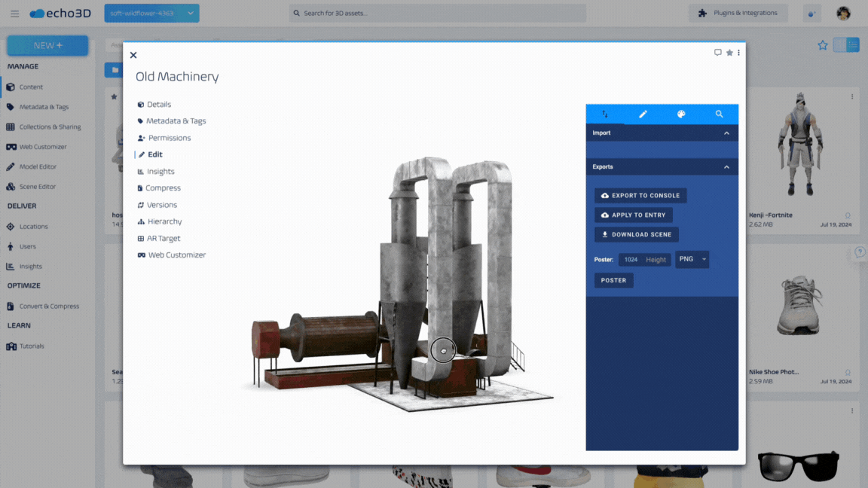This screenshot has height=488, width=868.
Task: Select Metadata & Tags in dialog menu
Action: click(176, 121)
